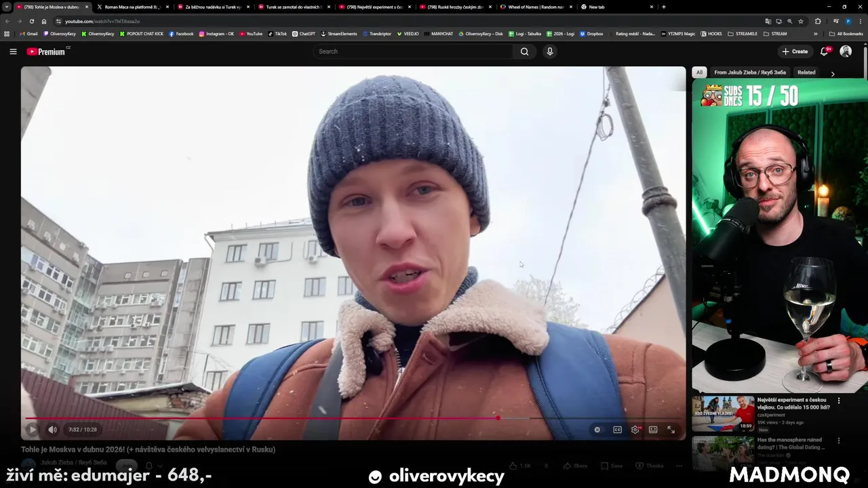The width and height of the screenshot is (868, 488).
Task: Show more filter chips with the right arrow
Action: click(833, 73)
